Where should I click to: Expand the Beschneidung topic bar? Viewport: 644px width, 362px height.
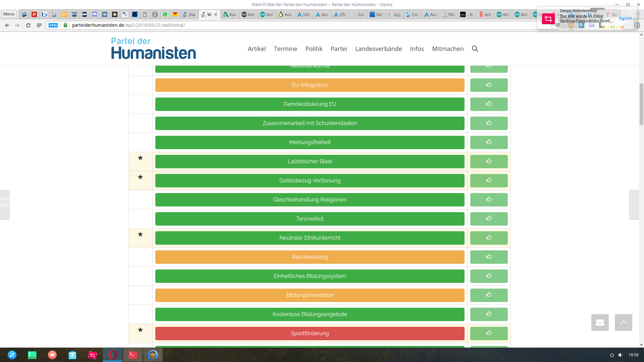coord(310,257)
